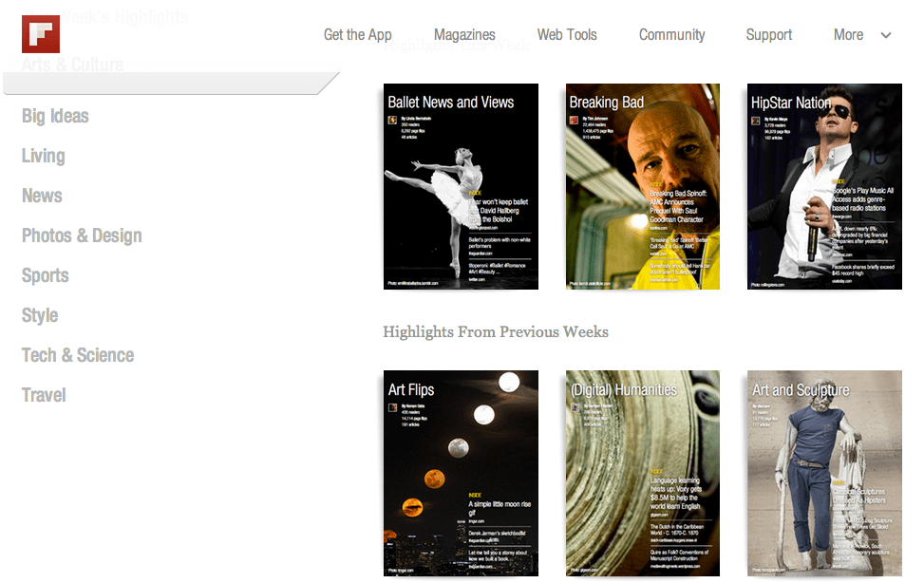Image resolution: width=924 pixels, height=583 pixels.
Task: Select the Sports category
Action: (46, 276)
